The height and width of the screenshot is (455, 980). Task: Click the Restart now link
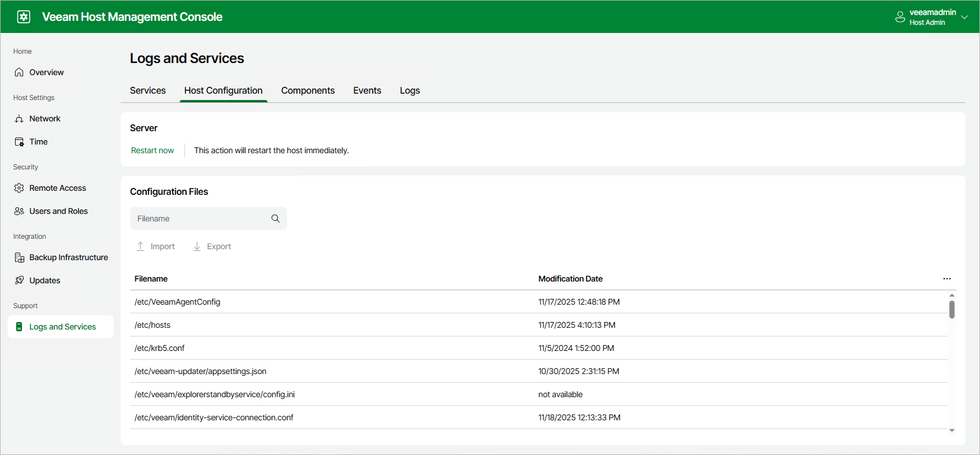153,150
